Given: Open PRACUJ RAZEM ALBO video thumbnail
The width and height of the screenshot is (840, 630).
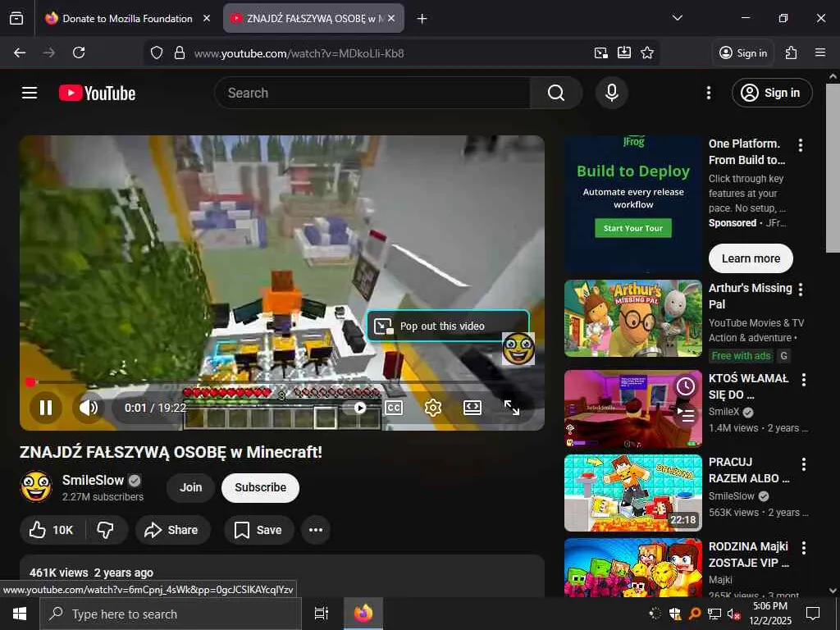Looking at the screenshot, I should (633, 493).
